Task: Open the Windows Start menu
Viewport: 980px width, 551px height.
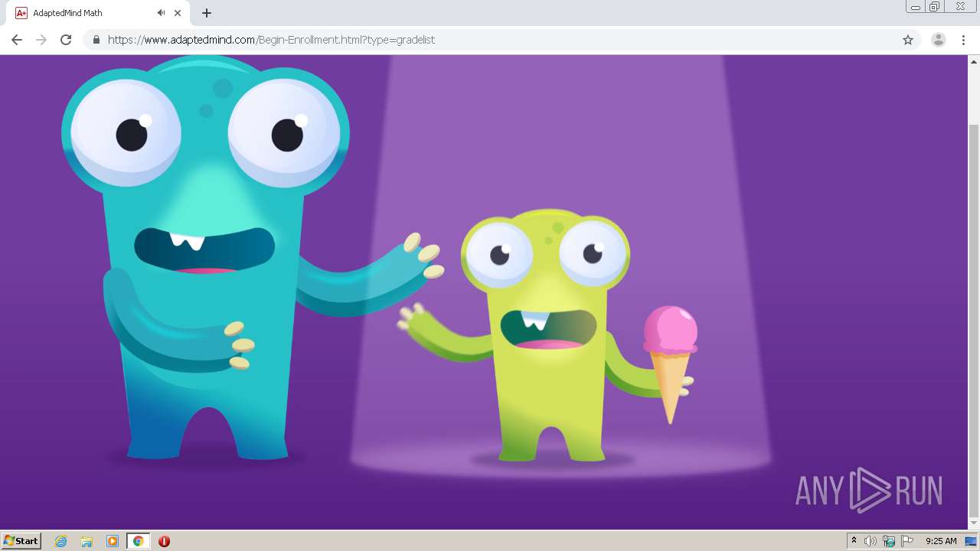Action: (x=21, y=541)
